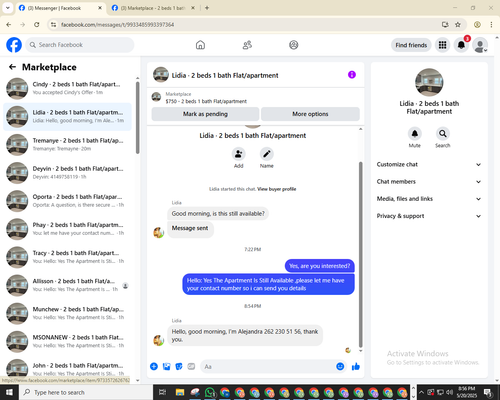500x400 pixels.
Task: Mute the conversation with the bell icon
Action: click(x=415, y=134)
